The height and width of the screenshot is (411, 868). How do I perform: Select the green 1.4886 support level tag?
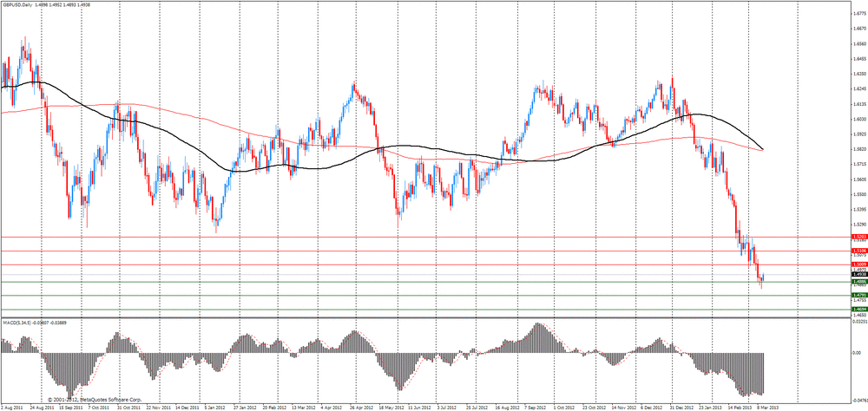pyautogui.click(x=859, y=282)
